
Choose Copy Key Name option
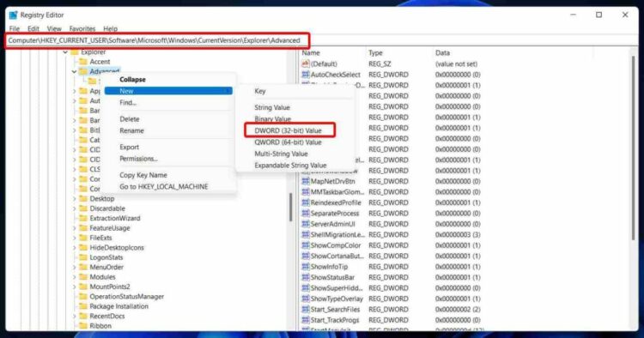click(143, 175)
